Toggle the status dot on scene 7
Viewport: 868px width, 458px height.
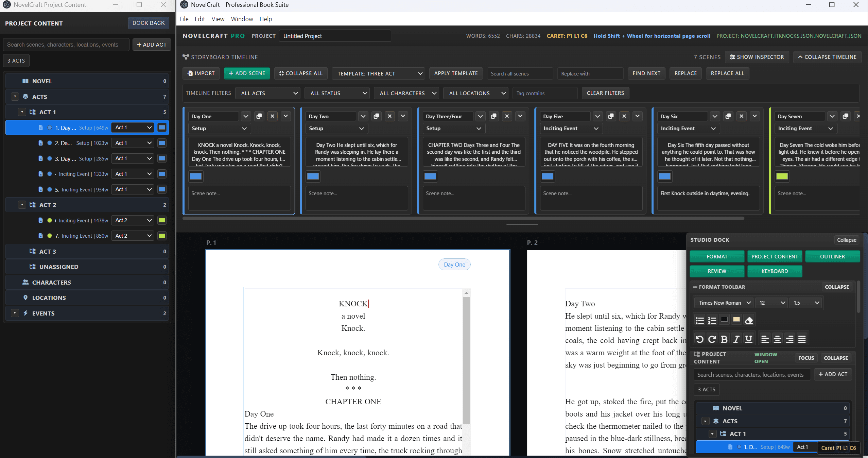[x=50, y=235]
